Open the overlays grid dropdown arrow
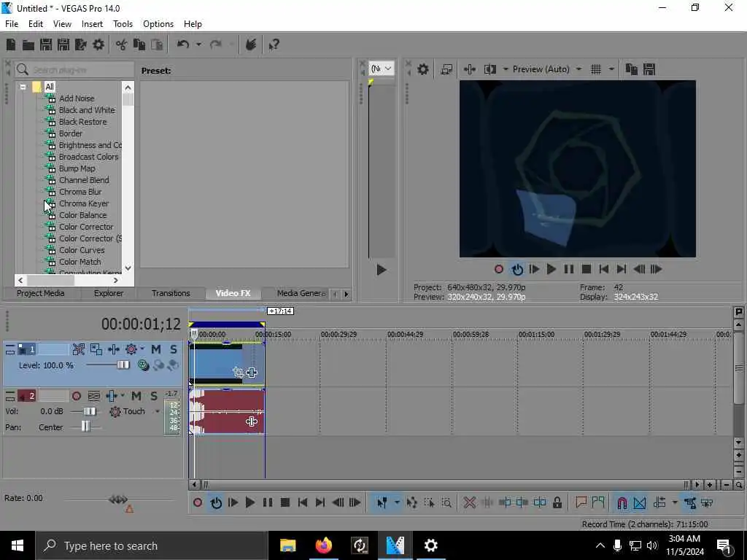This screenshot has width=747, height=560. (611, 69)
